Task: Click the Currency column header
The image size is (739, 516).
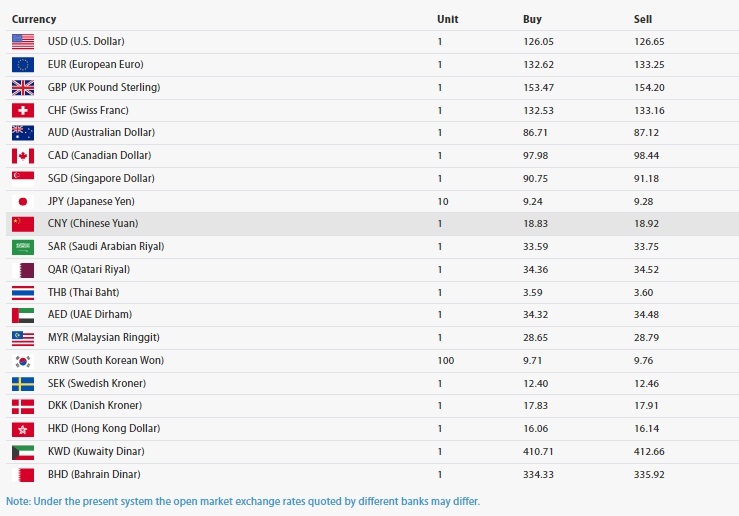Action: [x=34, y=19]
